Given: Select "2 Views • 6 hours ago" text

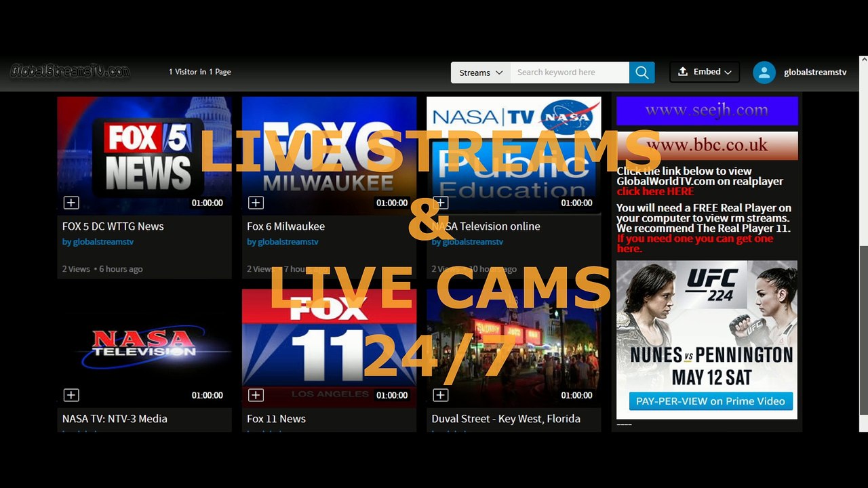Looking at the screenshot, I should point(102,269).
